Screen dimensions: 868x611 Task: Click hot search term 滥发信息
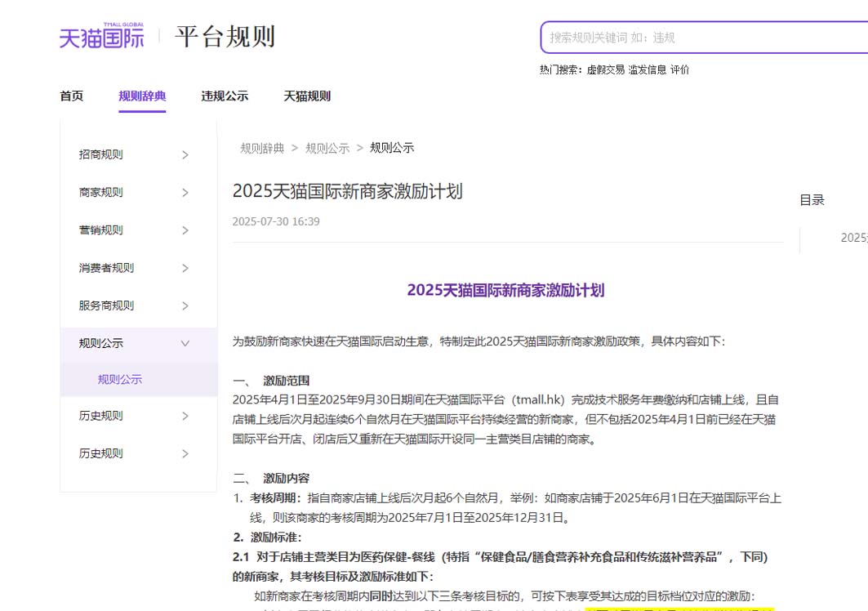648,69
